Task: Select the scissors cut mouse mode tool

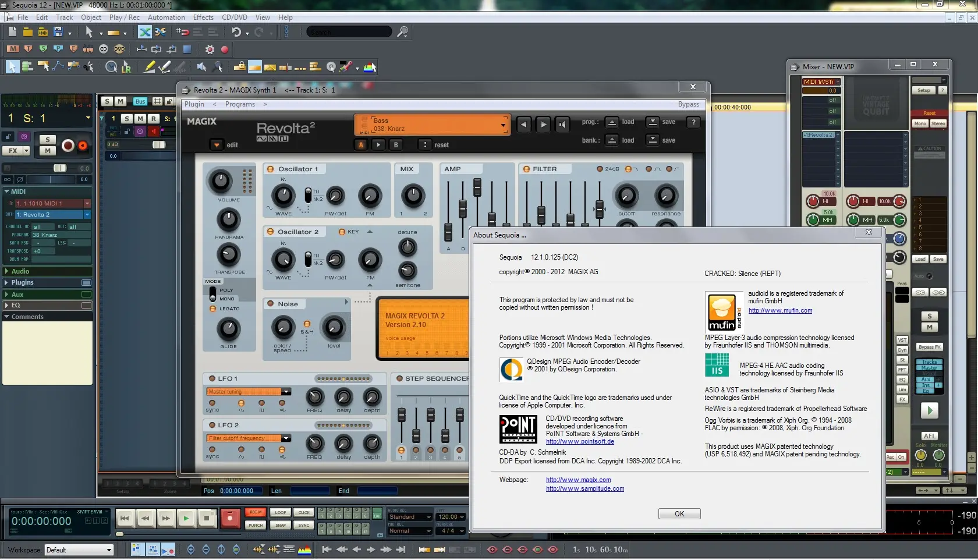Action: click(89, 67)
